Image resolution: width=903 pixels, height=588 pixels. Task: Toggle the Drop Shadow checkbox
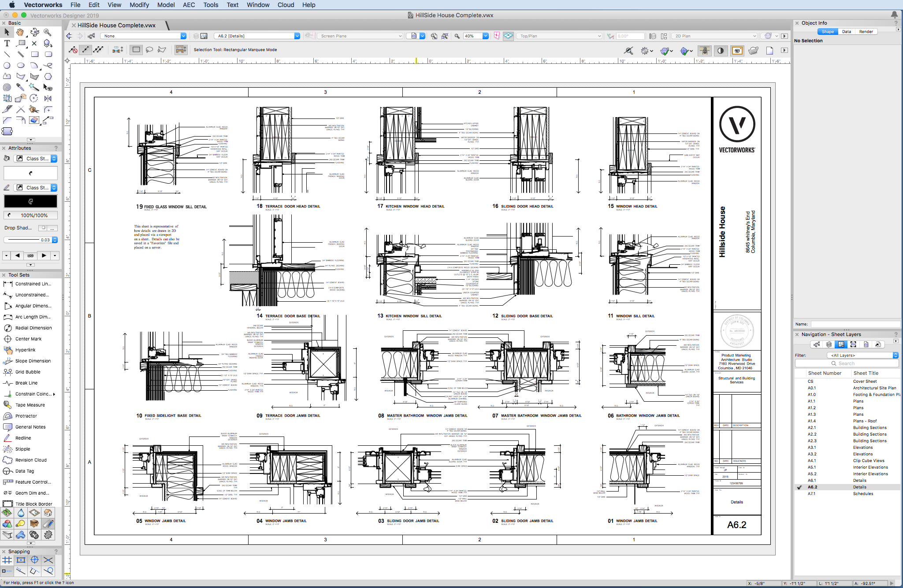tap(43, 228)
